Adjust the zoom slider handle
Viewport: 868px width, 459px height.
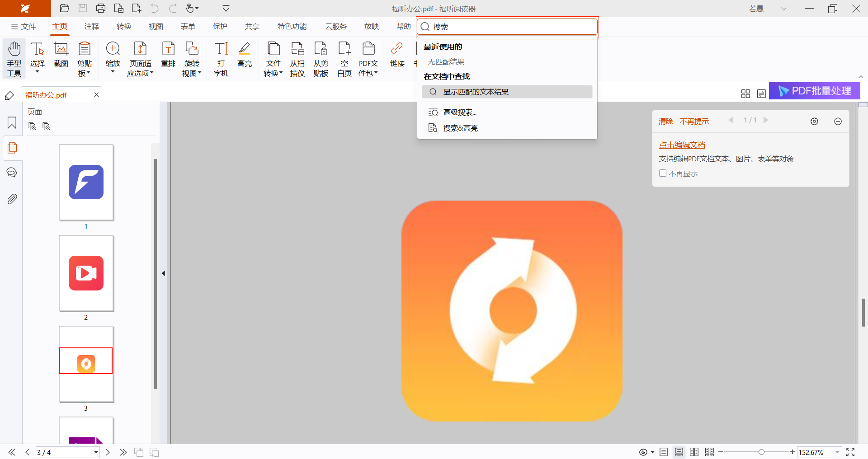[x=761, y=452]
